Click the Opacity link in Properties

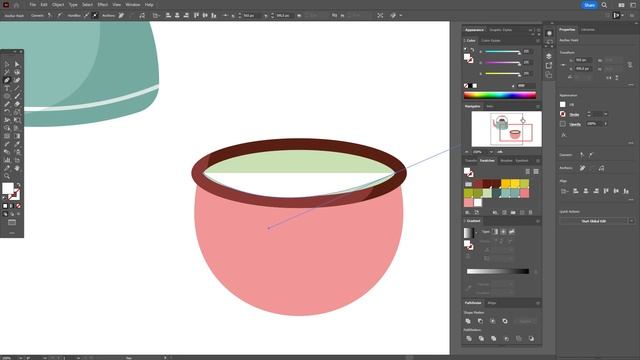point(575,124)
